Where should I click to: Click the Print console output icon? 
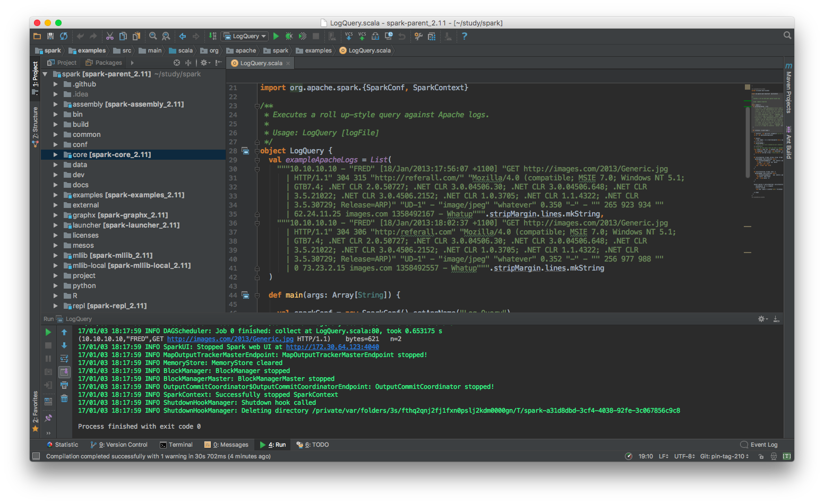pos(64,385)
